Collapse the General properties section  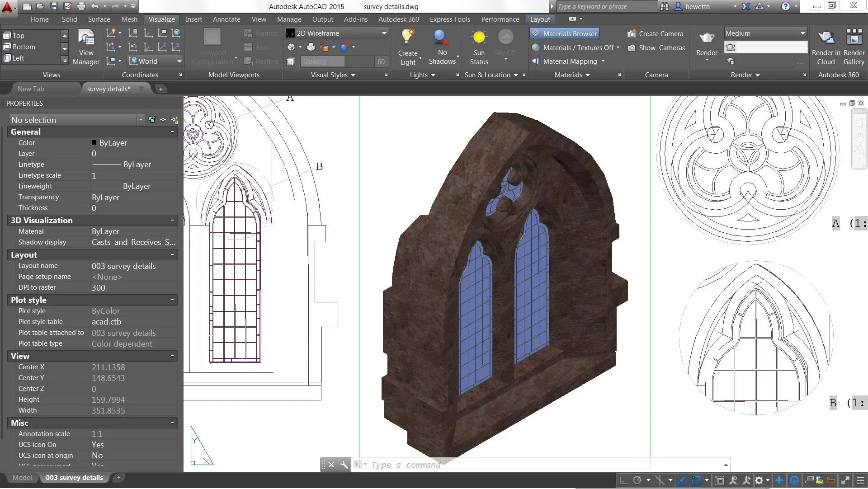click(x=172, y=132)
